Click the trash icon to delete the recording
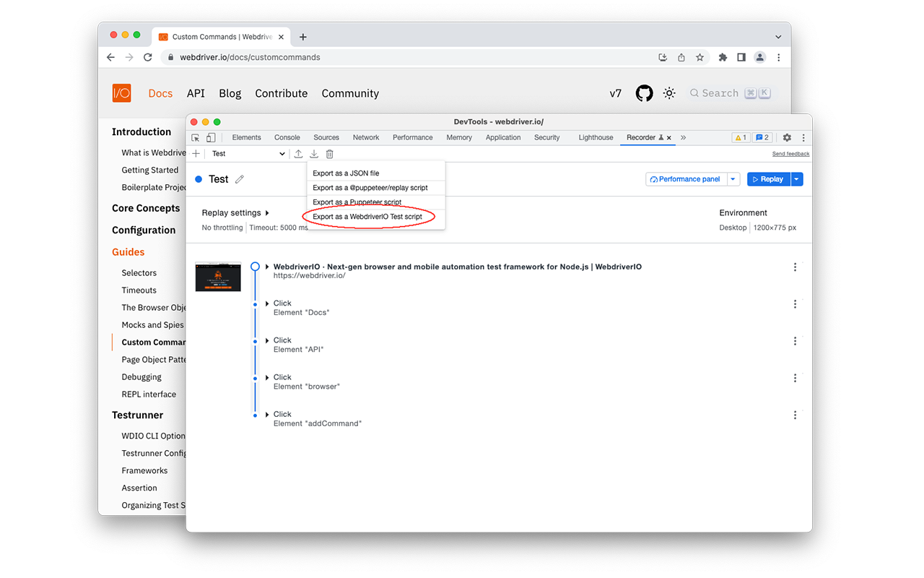 click(x=330, y=154)
